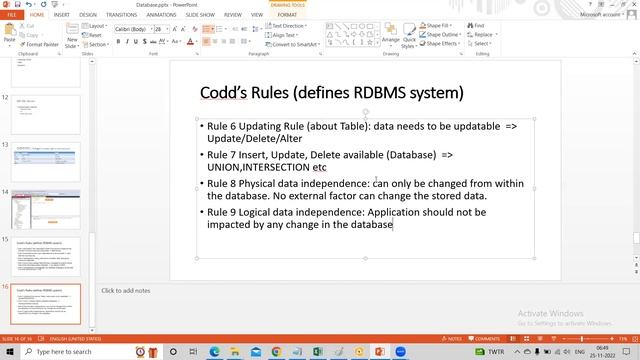Align text to the left

pyautogui.click(x=206, y=41)
